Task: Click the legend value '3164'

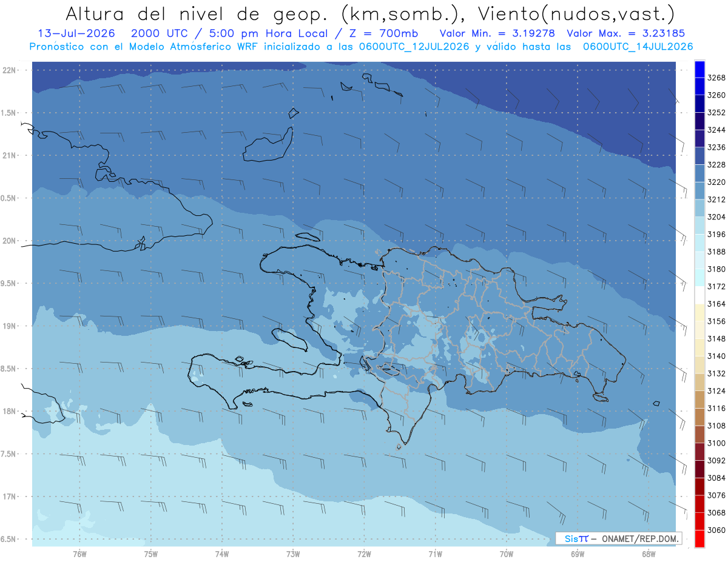Action: (716, 304)
